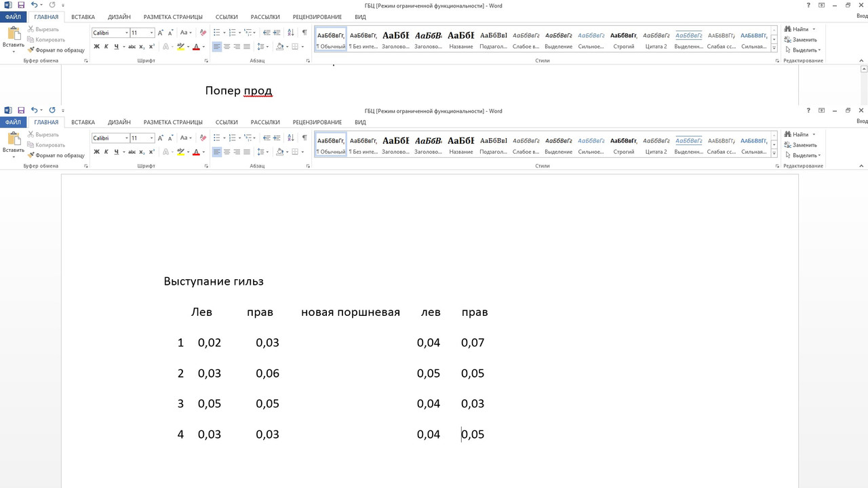The height and width of the screenshot is (488, 868).
Task: Clear all formatting in the Выступание гильз window
Action: click(x=203, y=138)
